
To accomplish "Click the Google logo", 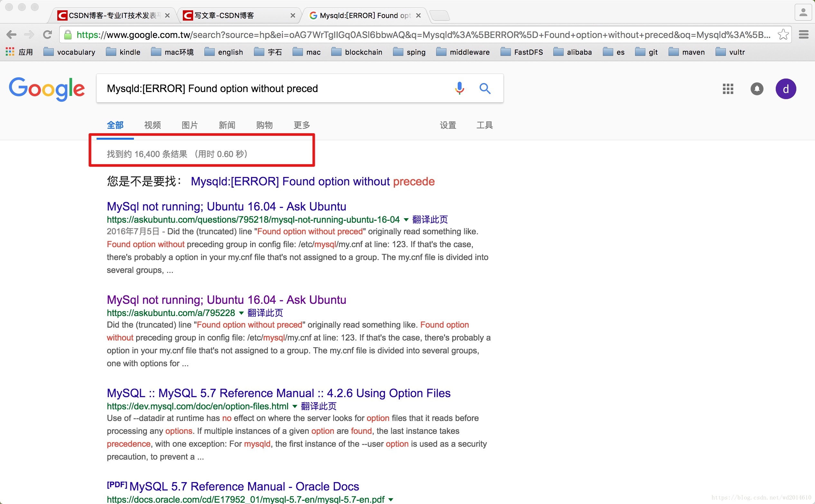I will 47,89.
